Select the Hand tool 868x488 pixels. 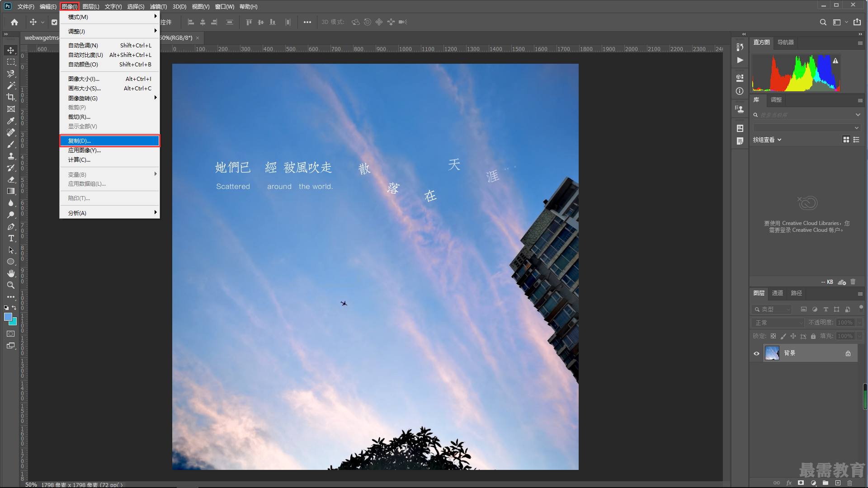click(11, 273)
